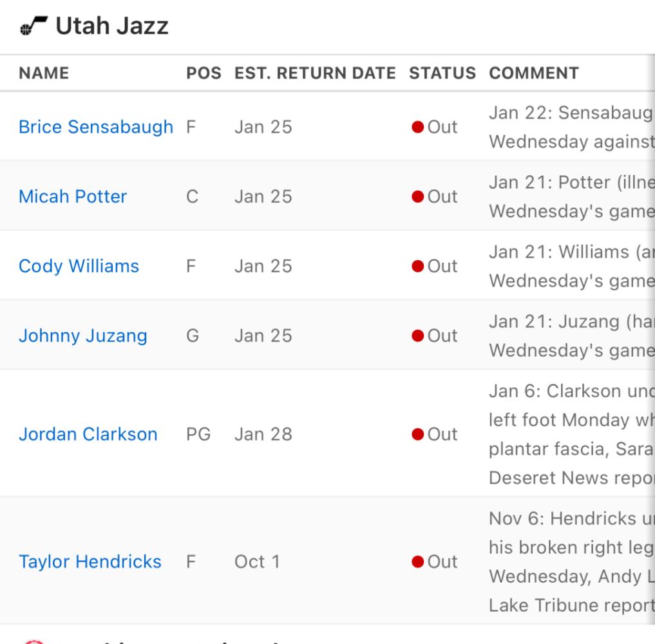Viewport: 655px width, 644px height.
Task: Click the POS column header
Action: [204, 73]
